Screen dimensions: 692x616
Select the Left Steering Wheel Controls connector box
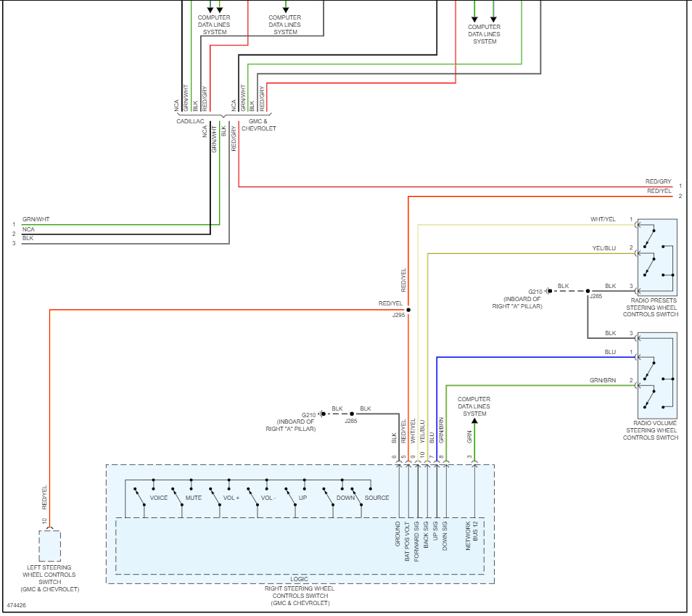50,546
